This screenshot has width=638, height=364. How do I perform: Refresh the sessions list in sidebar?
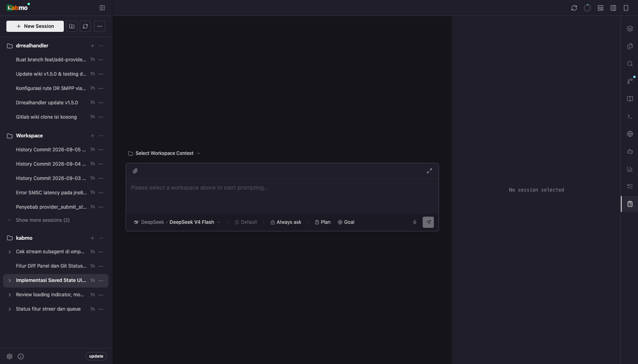85,26
